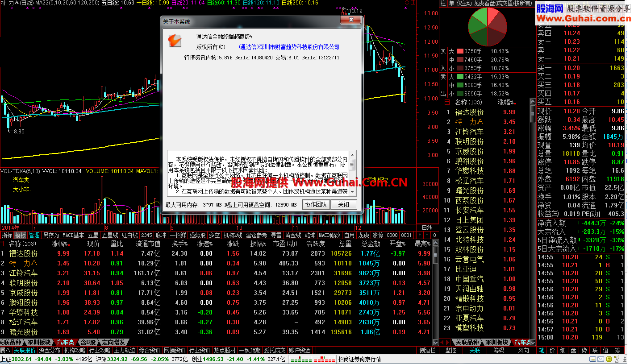Apply the 龙虎 indicator template
Screen dimensions: 634x364
tap(364, 235)
